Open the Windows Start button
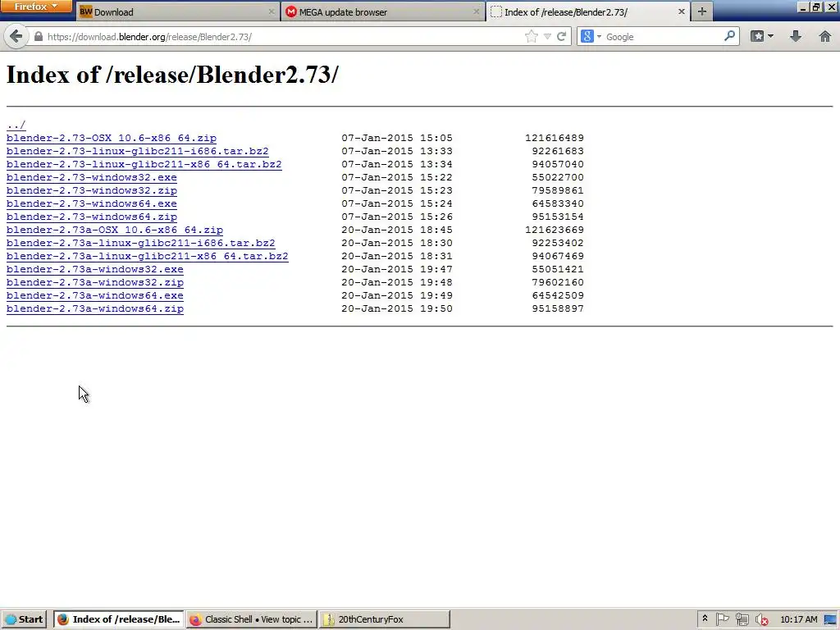Image resolution: width=840 pixels, height=630 pixels. (24, 619)
